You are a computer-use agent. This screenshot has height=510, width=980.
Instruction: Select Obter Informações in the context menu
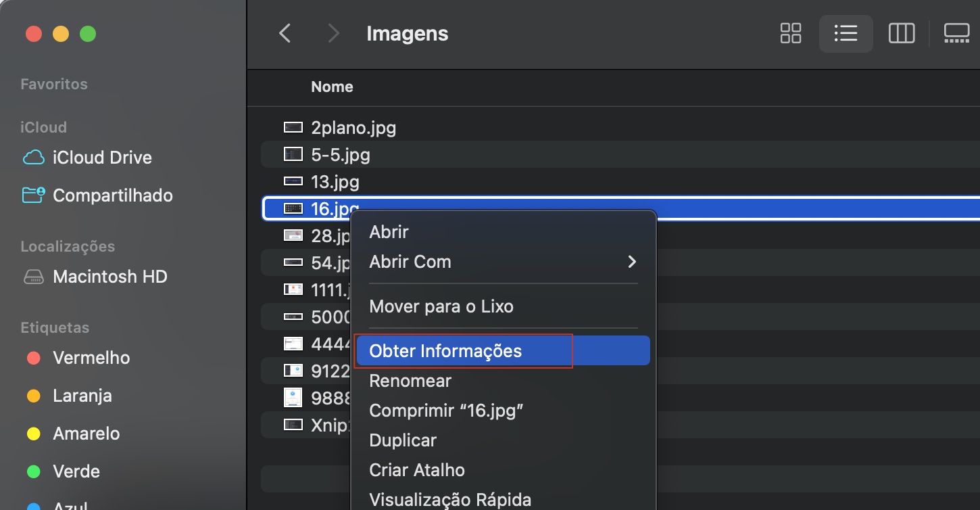coord(445,350)
